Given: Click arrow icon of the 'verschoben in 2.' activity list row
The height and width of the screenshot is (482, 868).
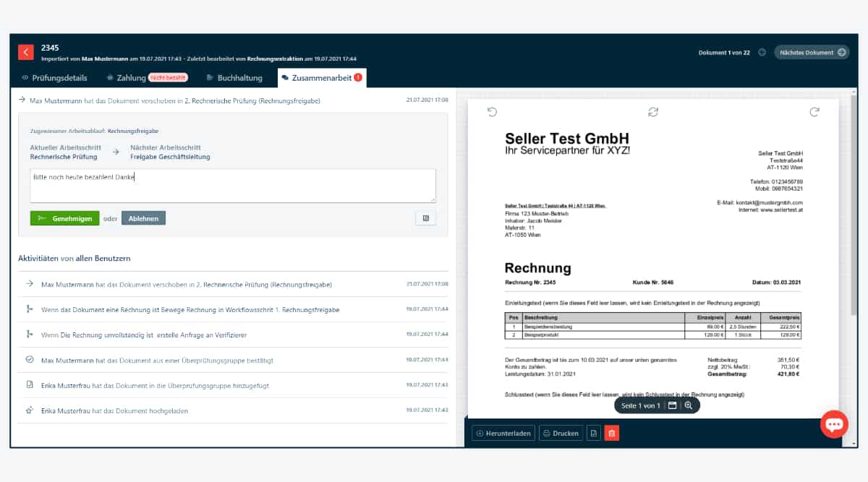Looking at the screenshot, I should pos(30,284).
